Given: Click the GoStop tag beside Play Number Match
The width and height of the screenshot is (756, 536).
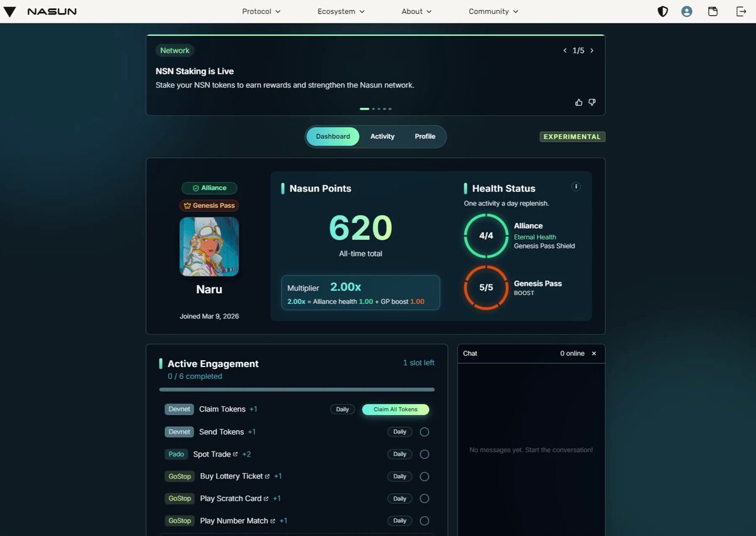Looking at the screenshot, I should pyautogui.click(x=180, y=521).
